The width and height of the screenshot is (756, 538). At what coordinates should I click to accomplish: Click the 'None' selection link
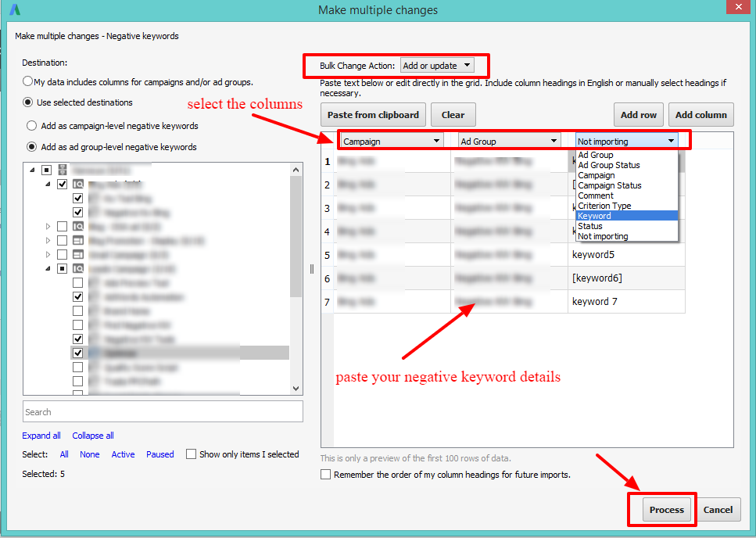click(x=90, y=454)
